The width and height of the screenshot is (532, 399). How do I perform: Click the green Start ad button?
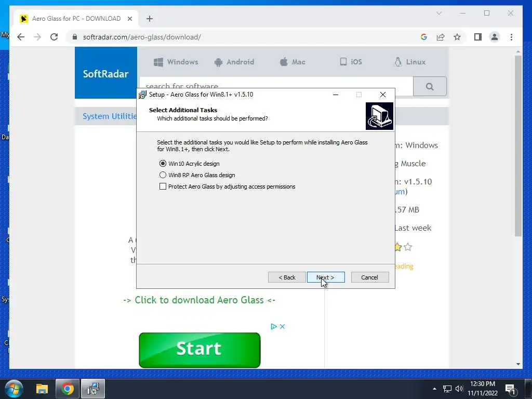(x=199, y=350)
